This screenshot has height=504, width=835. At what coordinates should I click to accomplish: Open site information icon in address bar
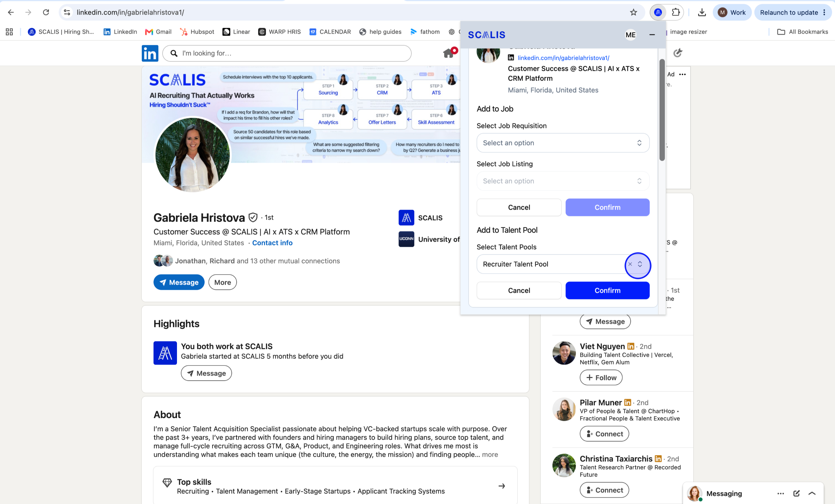coord(67,12)
